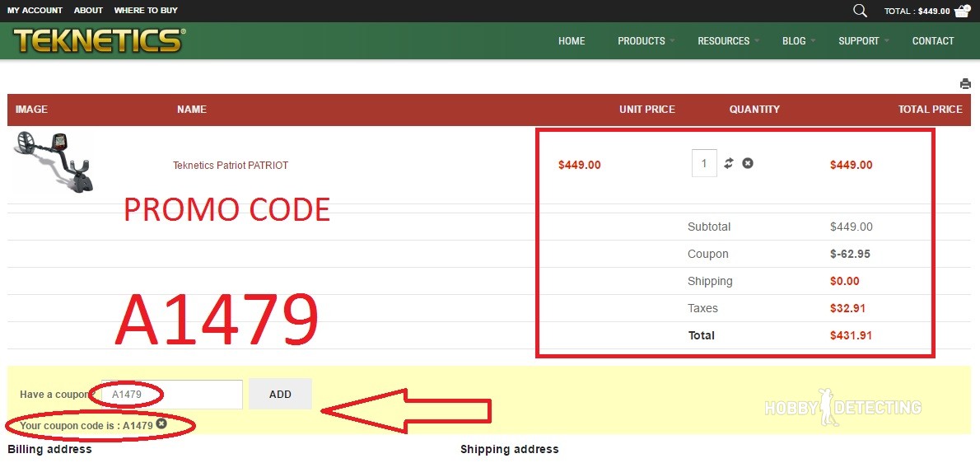
Task: Remove applied coupon code A1479
Action: (x=161, y=423)
